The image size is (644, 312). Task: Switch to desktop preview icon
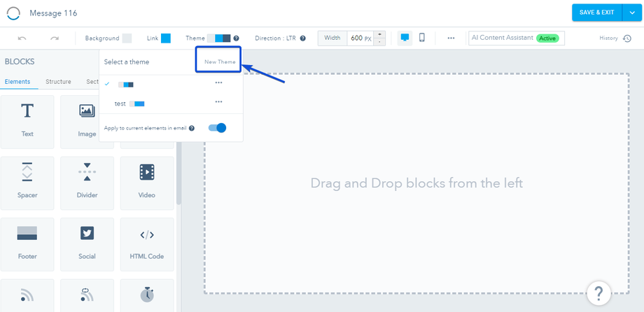pyautogui.click(x=405, y=38)
